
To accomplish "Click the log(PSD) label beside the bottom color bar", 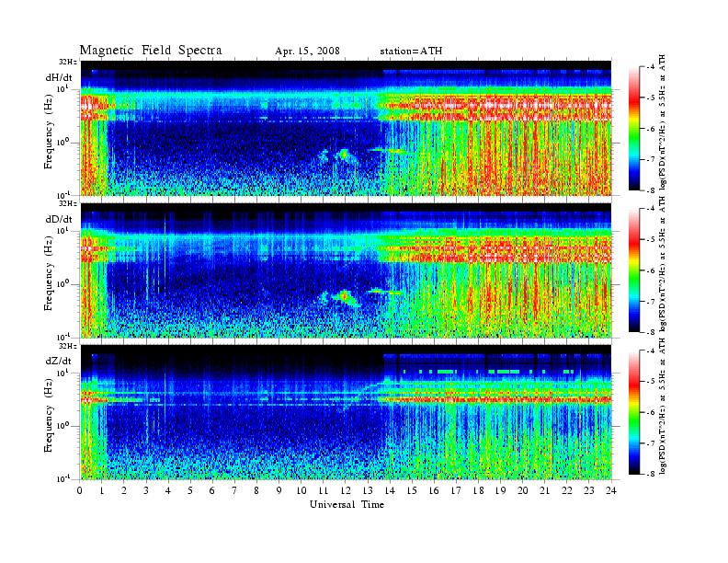I will pos(663,406).
